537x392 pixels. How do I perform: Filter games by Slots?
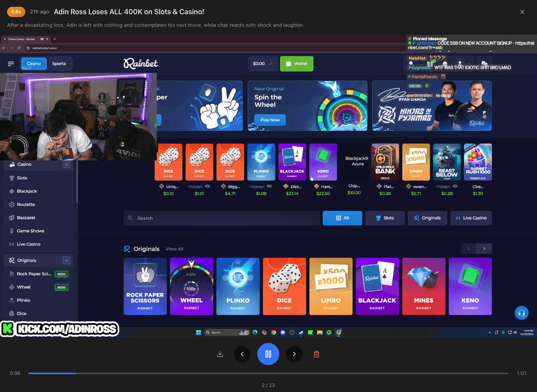point(385,218)
